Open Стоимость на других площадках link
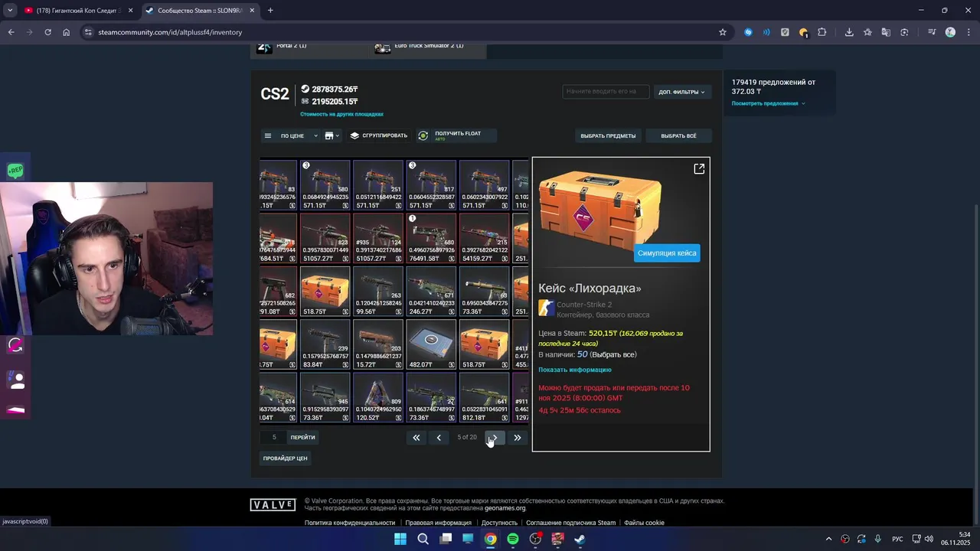Screen dimensions: 980x551 tap(341, 114)
